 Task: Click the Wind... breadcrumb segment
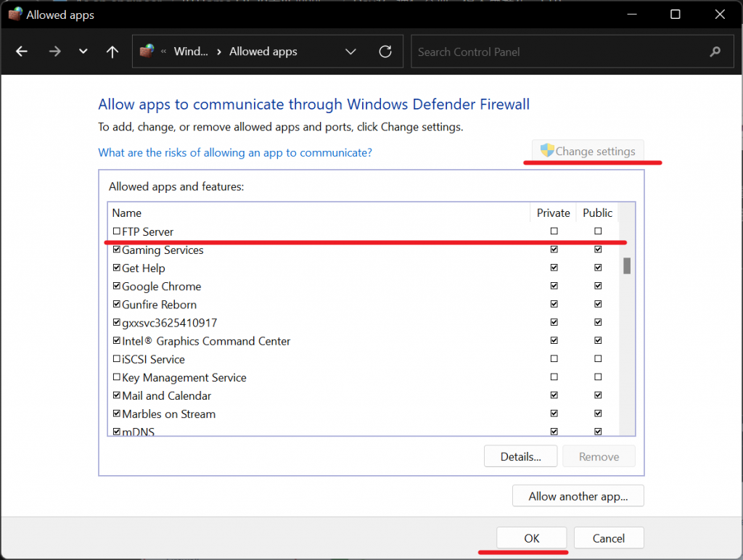coord(191,52)
